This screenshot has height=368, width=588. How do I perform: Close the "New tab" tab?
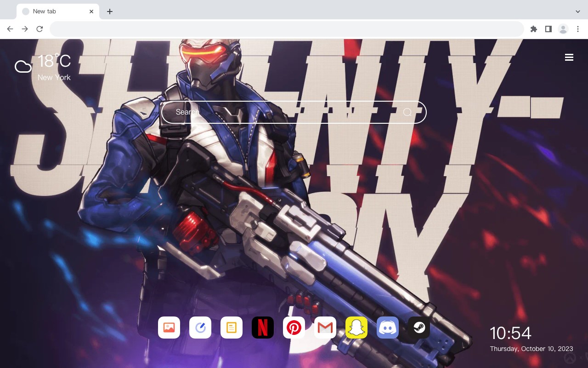(x=91, y=11)
